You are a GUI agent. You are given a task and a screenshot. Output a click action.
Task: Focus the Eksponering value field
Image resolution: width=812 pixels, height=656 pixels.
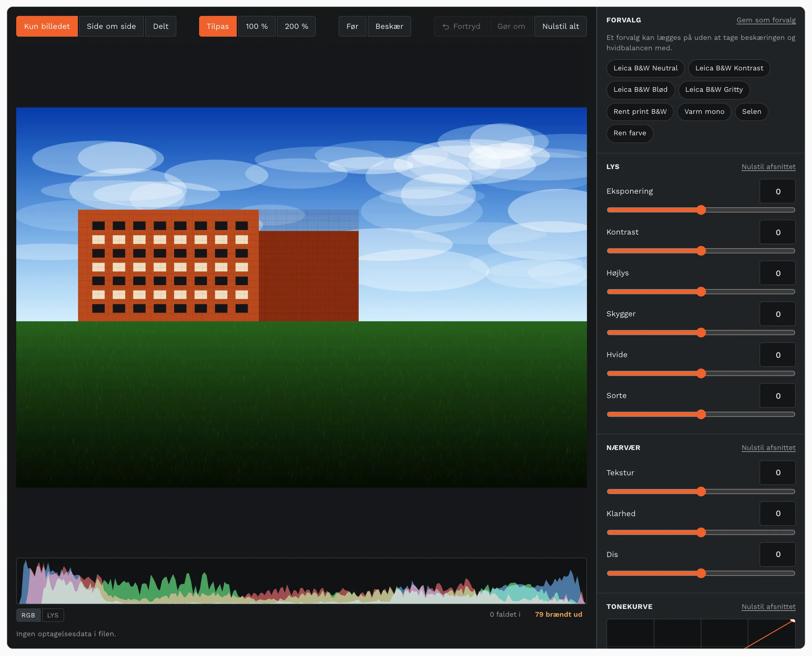click(x=777, y=191)
